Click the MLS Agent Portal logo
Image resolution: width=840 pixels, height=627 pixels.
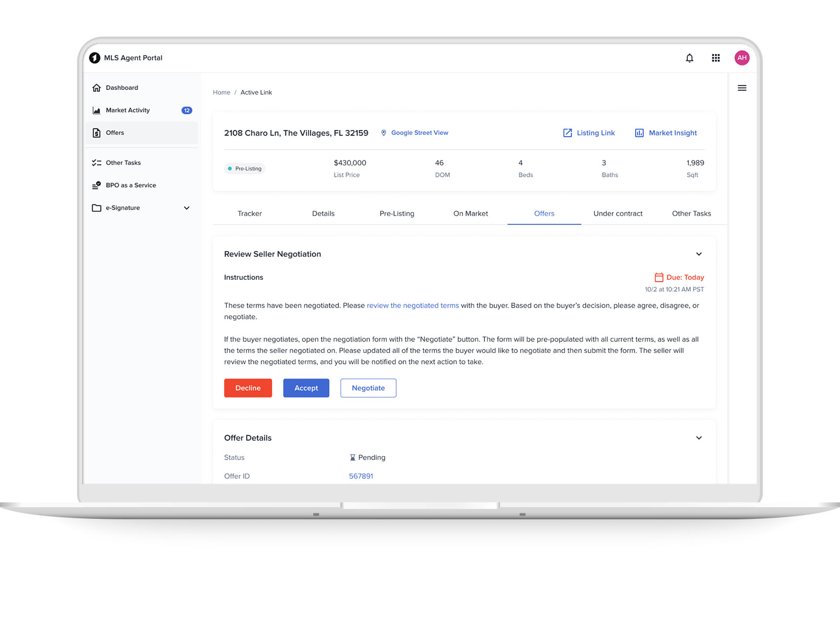pos(95,58)
